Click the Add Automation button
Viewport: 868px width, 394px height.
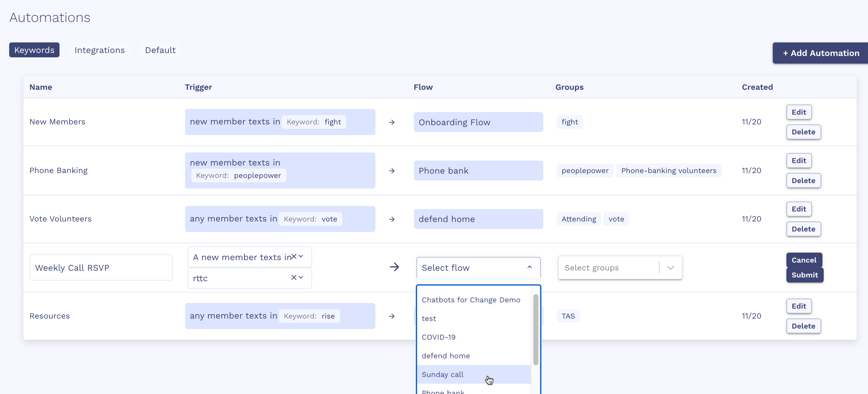[820, 53]
